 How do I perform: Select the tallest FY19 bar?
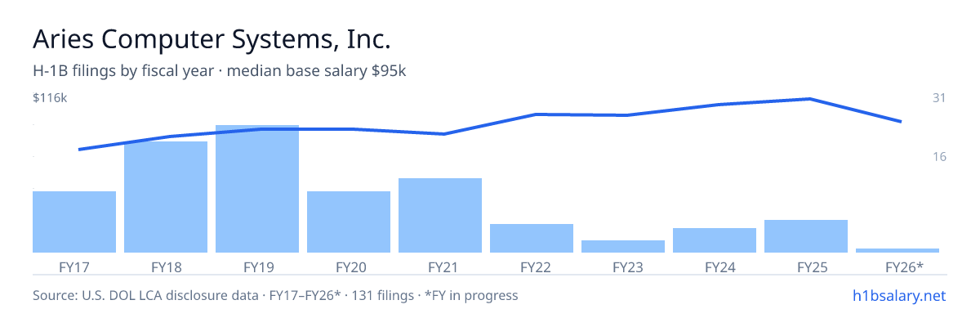click(257, 189)
